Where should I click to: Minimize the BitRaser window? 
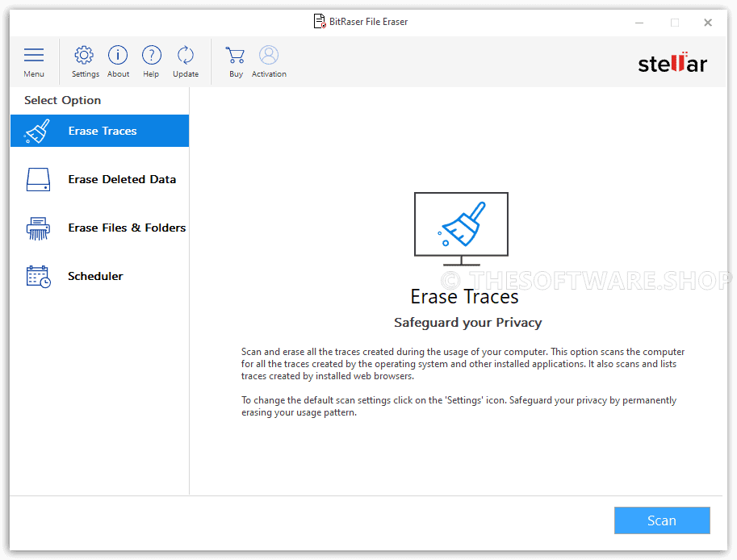(639, 23)
